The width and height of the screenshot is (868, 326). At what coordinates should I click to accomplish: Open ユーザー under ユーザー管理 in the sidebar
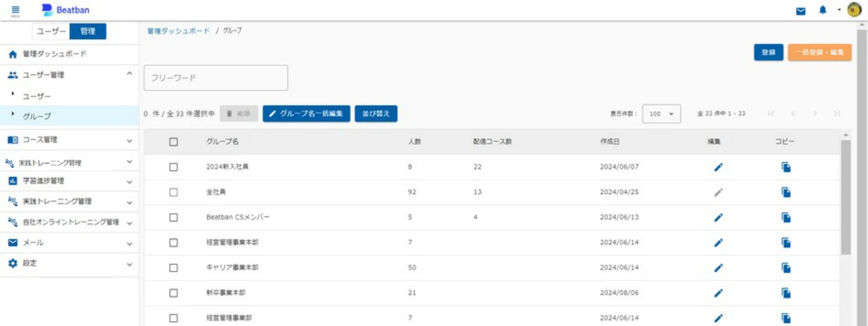click(x=37, y=96)
